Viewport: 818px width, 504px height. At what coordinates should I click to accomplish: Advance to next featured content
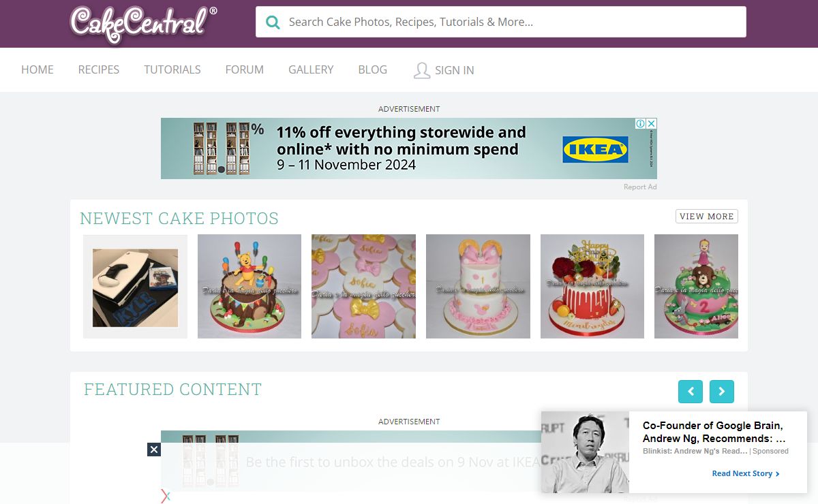tap(722, 392)
